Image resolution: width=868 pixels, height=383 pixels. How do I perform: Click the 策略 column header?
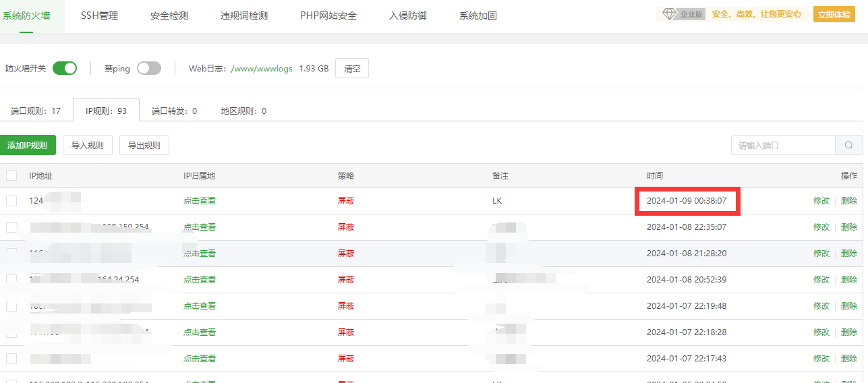click(x=346, y=176)
